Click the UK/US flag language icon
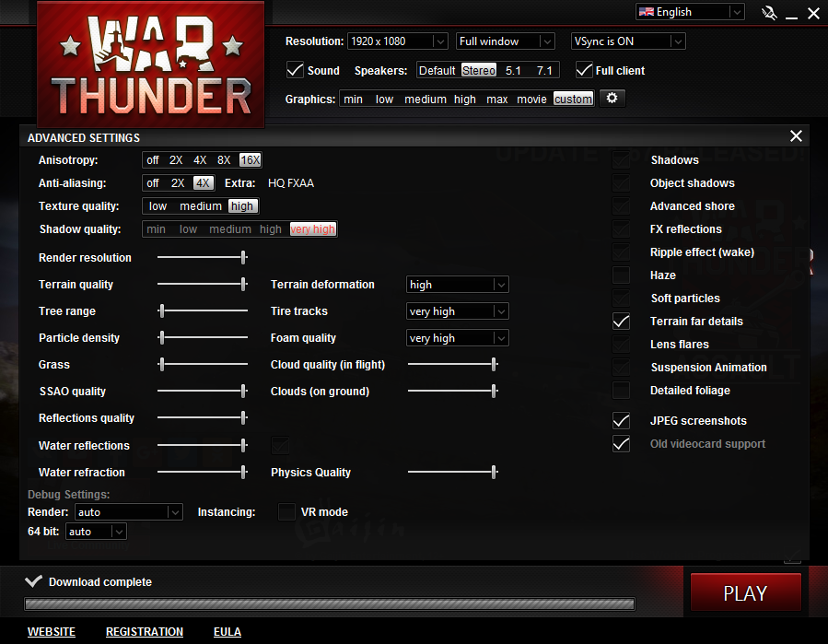 [647, 12]
